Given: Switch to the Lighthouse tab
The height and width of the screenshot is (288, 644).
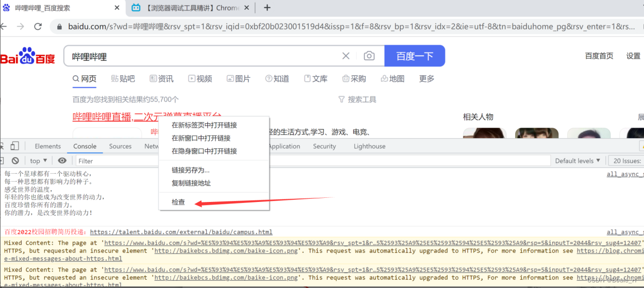Looking at the screenshot, I should (x=370, y=146).
